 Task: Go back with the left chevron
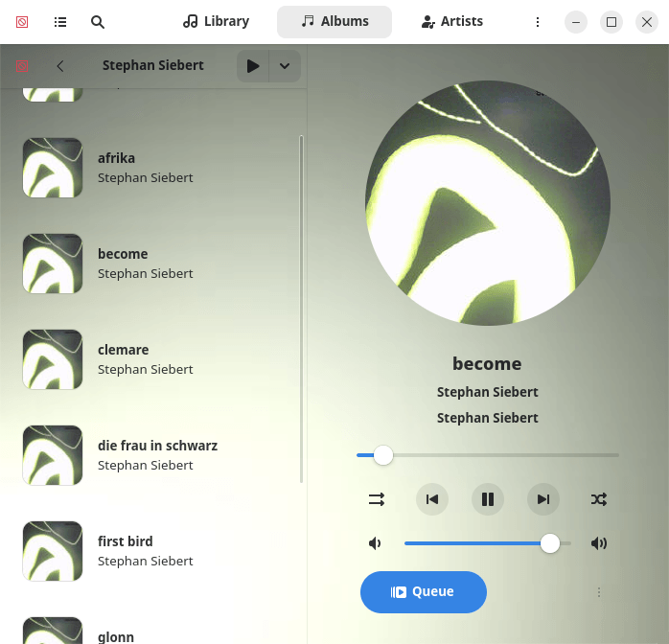60,66
